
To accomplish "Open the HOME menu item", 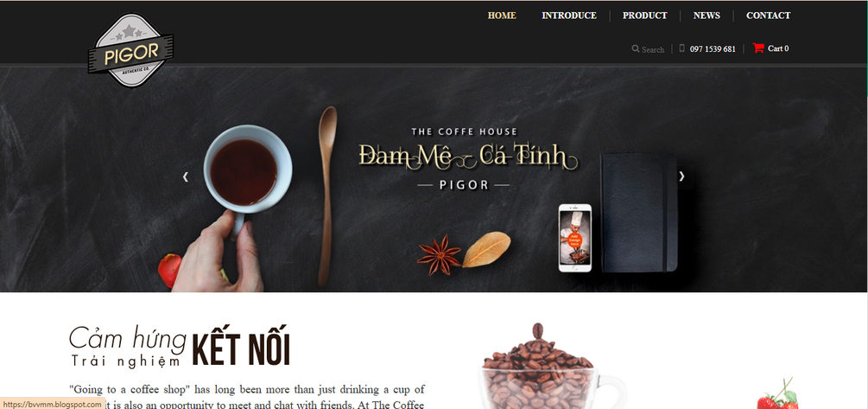I will [x=502, y=16].
